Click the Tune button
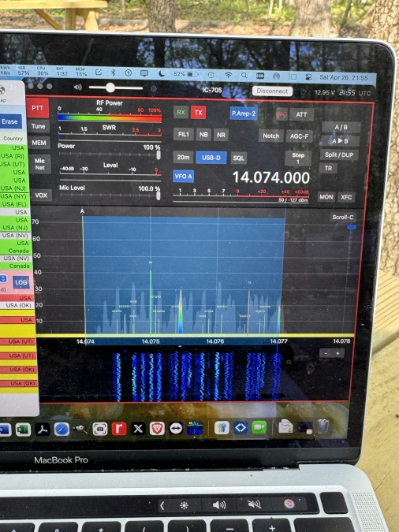Viewport: 399px width, 532px height. pyautogui.click(x=39, y=126)
